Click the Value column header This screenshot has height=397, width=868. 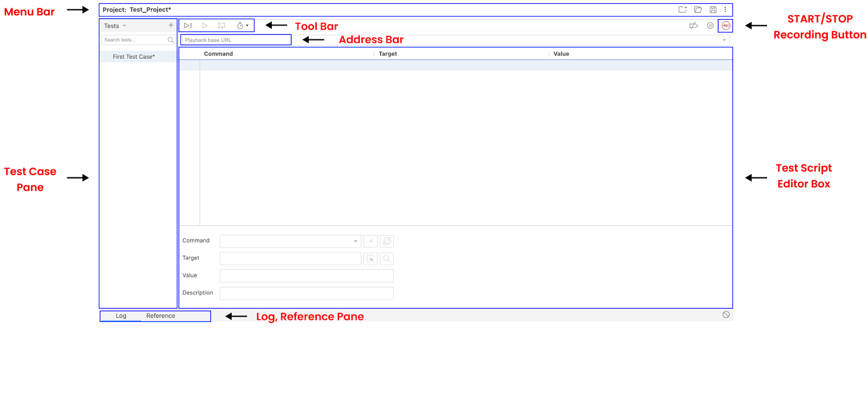[x=561, y=54]
